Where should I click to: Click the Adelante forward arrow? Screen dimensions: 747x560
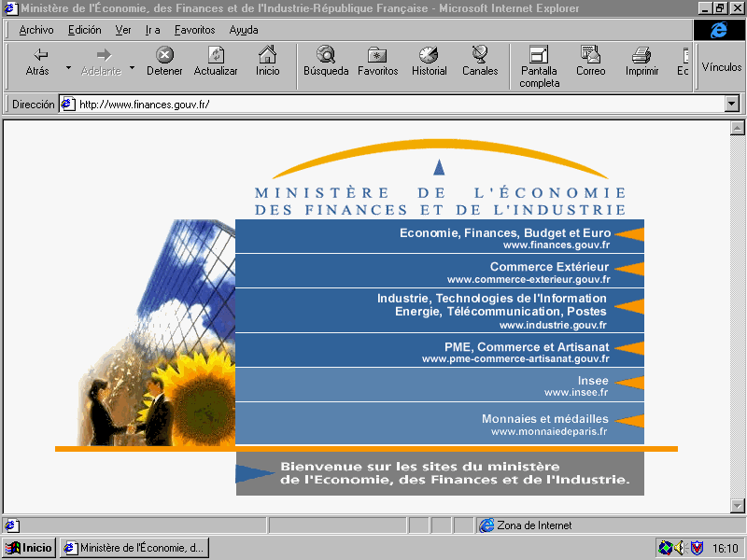click(101, 62)
